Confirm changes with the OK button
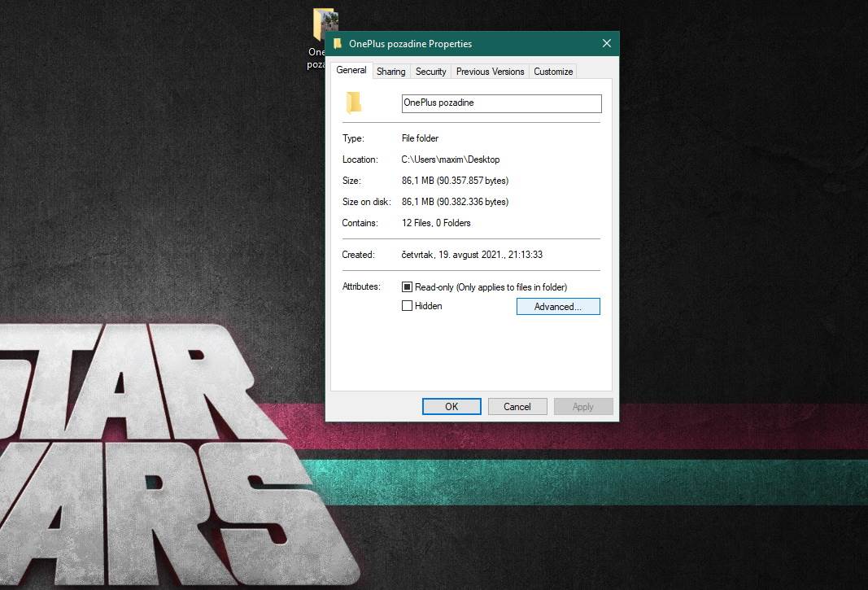This screenshot has height=590, width=868. click(x=451, y=407)
